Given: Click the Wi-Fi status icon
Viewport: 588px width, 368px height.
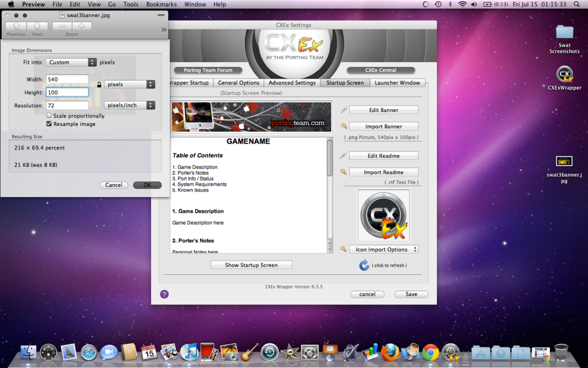Looking at the screenshot, I should [x=463, y=5].
